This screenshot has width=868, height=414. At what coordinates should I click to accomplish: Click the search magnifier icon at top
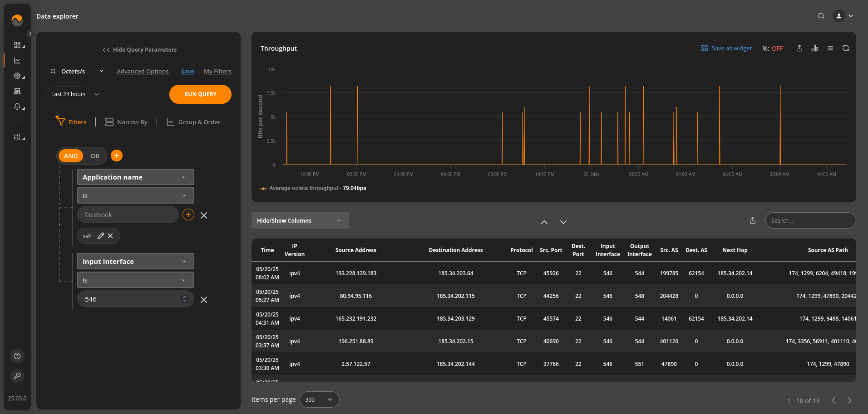[x=821, y=16]
